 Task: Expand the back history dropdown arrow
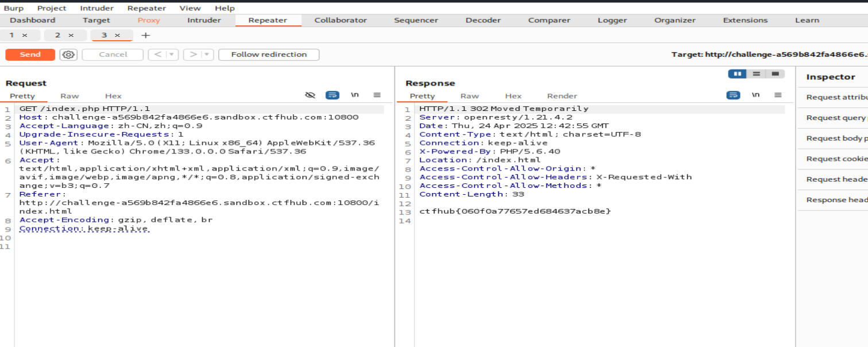171,55
